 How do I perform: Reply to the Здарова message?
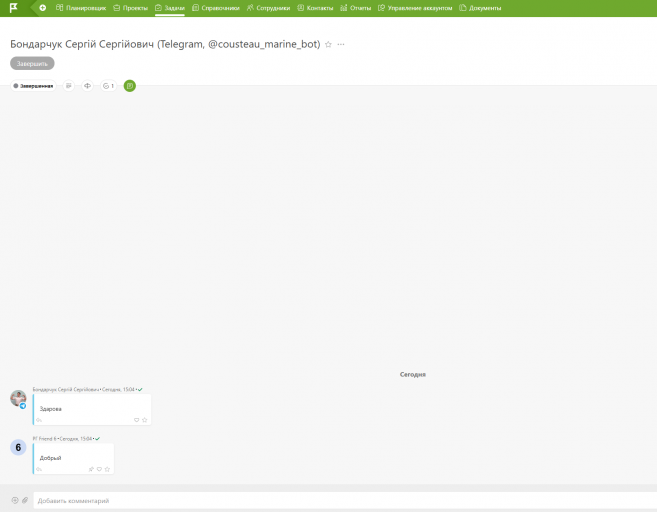(39, 420)
